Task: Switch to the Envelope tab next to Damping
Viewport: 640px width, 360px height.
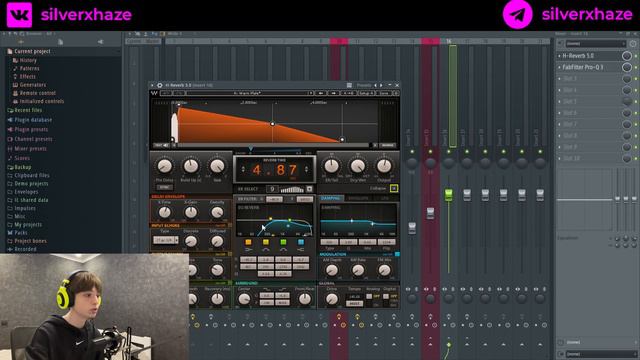Action: click(358, 198)
